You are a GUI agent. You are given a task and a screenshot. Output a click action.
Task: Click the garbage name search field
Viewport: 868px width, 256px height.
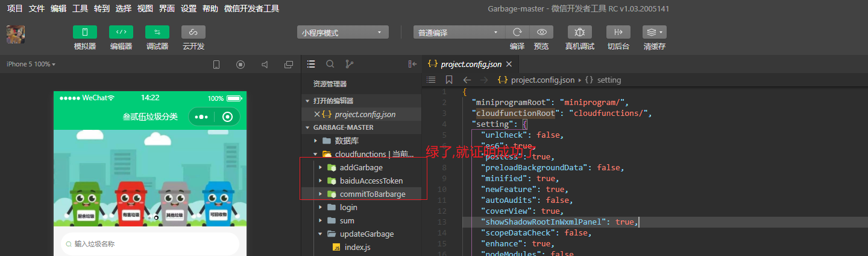149,244
